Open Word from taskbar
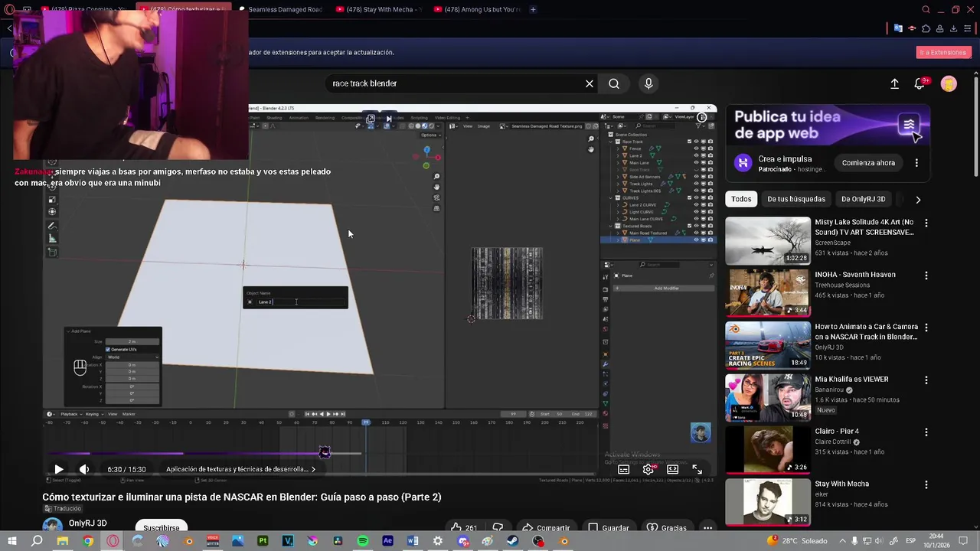The height and width of the screenshot is (551, 980). [x=413, y=541]
